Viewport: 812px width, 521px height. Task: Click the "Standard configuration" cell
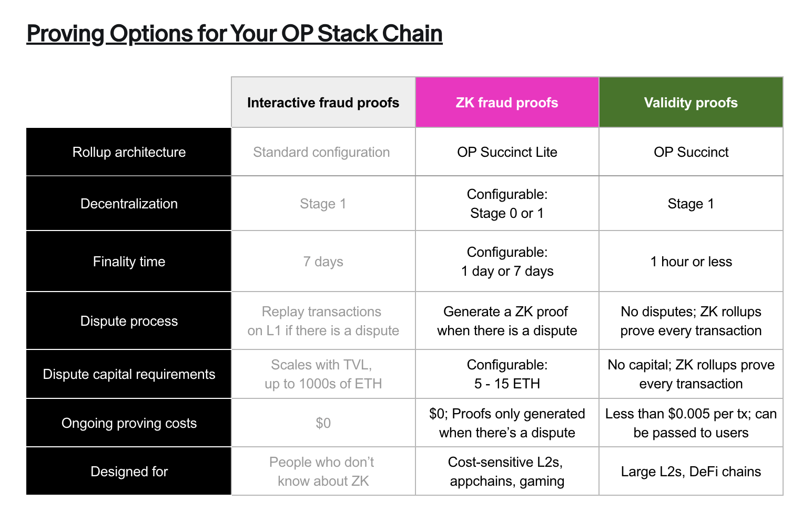pos(321,152)
